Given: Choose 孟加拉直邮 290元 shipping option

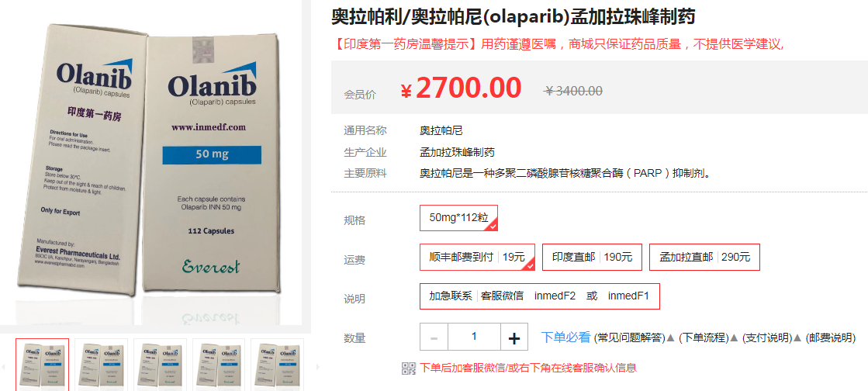Looking at the screenshot, I should click(704, 258).
